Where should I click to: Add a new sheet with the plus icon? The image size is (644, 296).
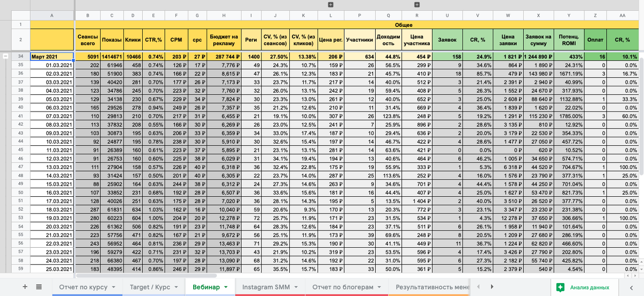pos(25,287)
